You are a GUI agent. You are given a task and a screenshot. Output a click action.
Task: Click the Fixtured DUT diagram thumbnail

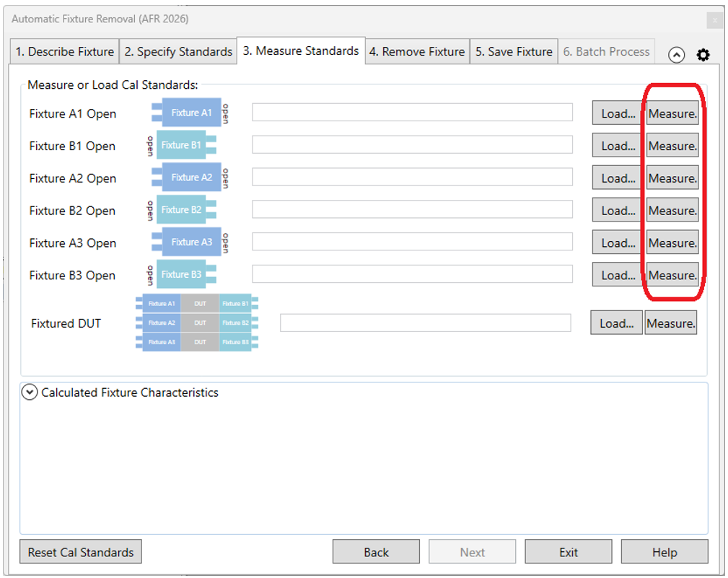(197, 323)
